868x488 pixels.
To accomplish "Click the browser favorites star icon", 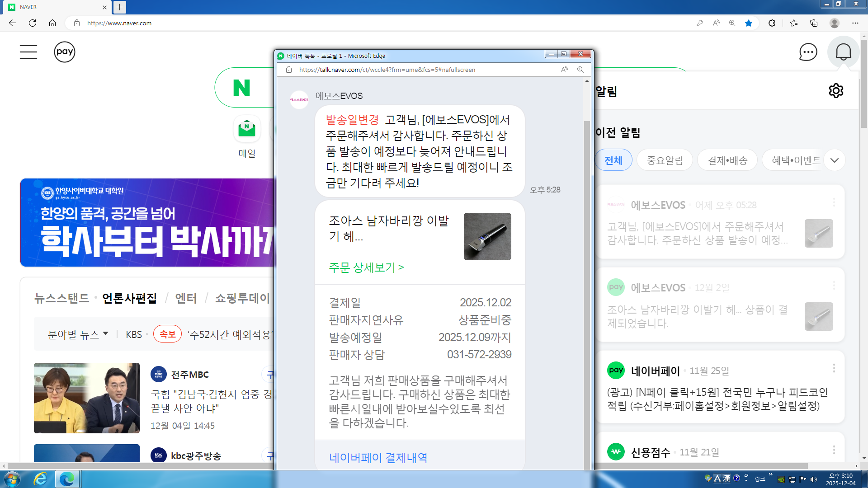I will tap(749, 23).
